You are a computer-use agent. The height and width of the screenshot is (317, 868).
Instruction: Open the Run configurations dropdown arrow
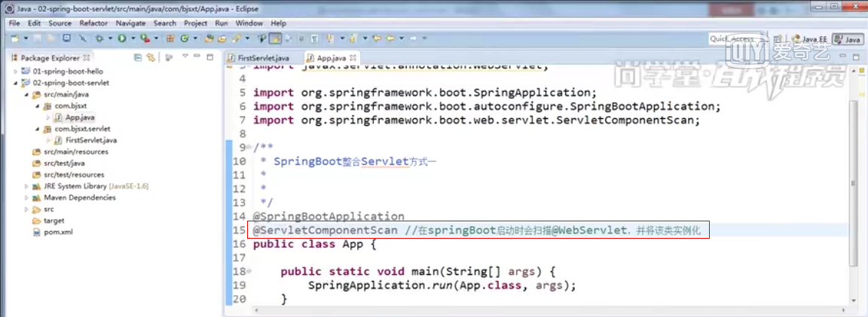(133, 38)
